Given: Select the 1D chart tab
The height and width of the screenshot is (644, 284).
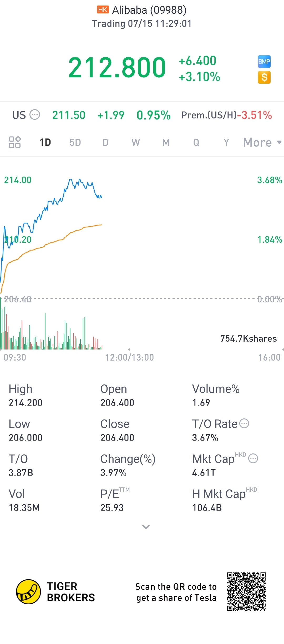Looking at the screenshot, I should pos(45,142).
